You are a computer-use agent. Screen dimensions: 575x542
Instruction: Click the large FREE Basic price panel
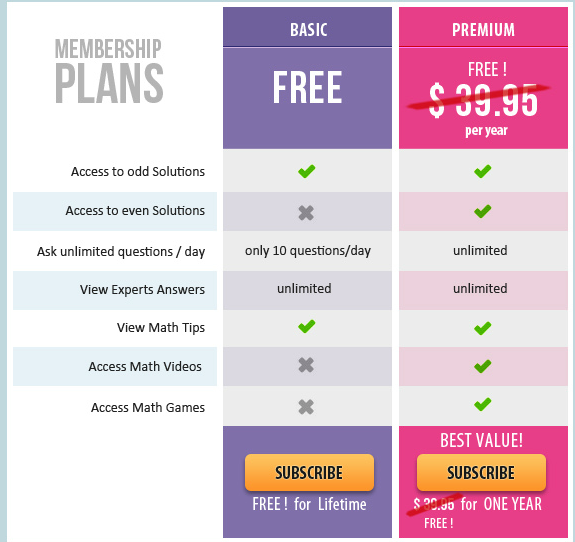307,98
